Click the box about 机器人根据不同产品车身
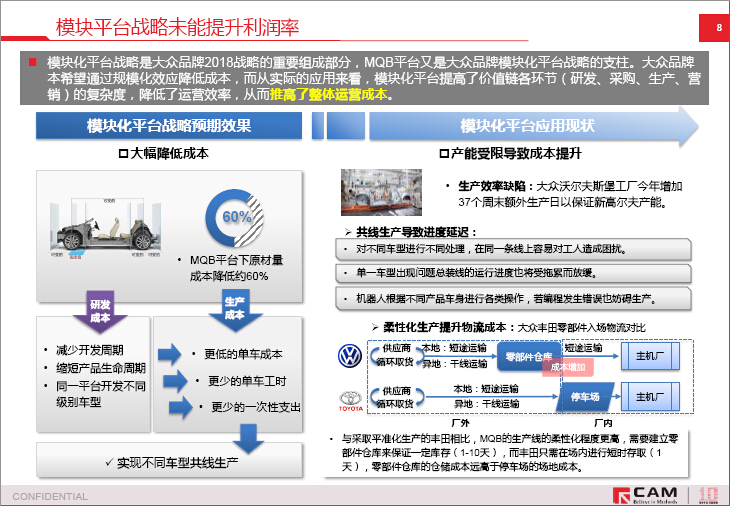Image resolution: width=730 pixels, height=506 pixels. pyautogui.click(x=513, y=299)
